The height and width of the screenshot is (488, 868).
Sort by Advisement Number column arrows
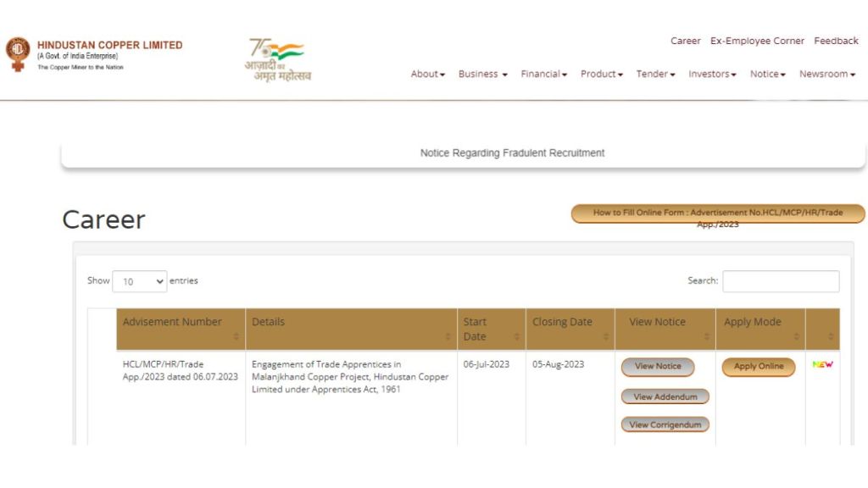[236, 336]
